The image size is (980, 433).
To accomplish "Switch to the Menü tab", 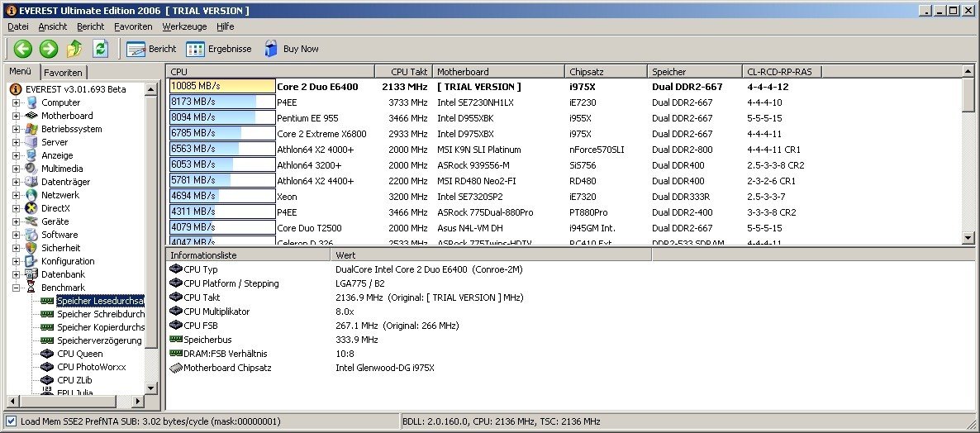I will click(21, 71).
